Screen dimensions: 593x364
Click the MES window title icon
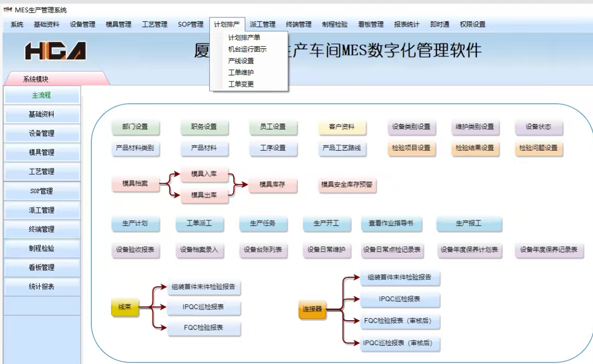coord(8,10)
